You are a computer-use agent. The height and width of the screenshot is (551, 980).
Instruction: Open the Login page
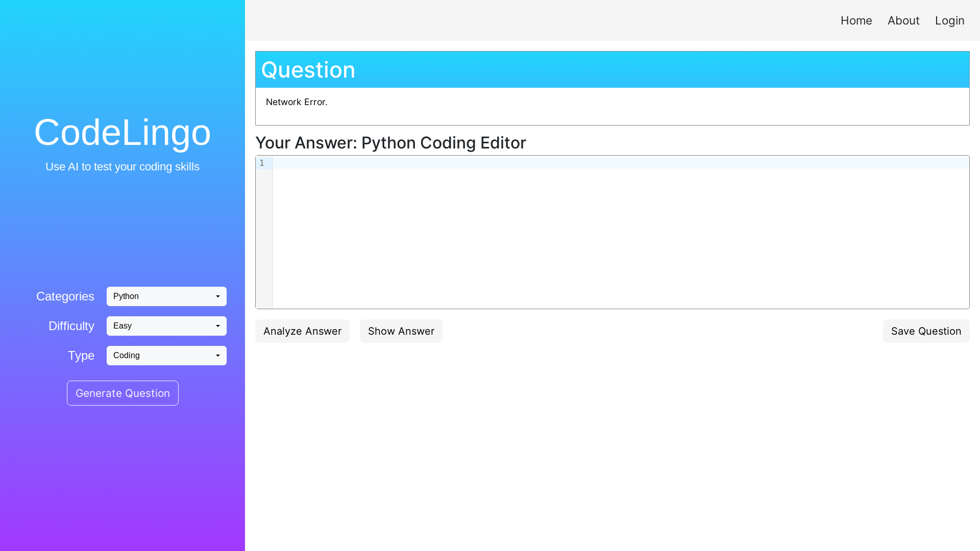(949, 20)
